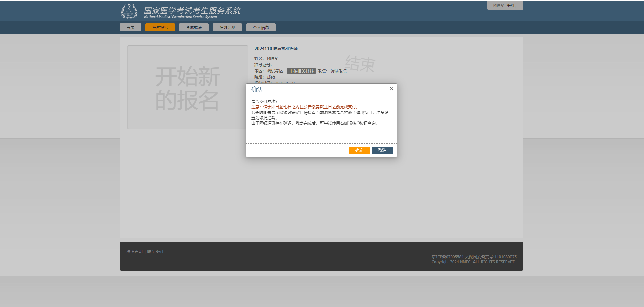This screenshot has width=644, height=307.
Task: Click the 2024110 临床执业医师 exam heading
Action: (276, 49)
